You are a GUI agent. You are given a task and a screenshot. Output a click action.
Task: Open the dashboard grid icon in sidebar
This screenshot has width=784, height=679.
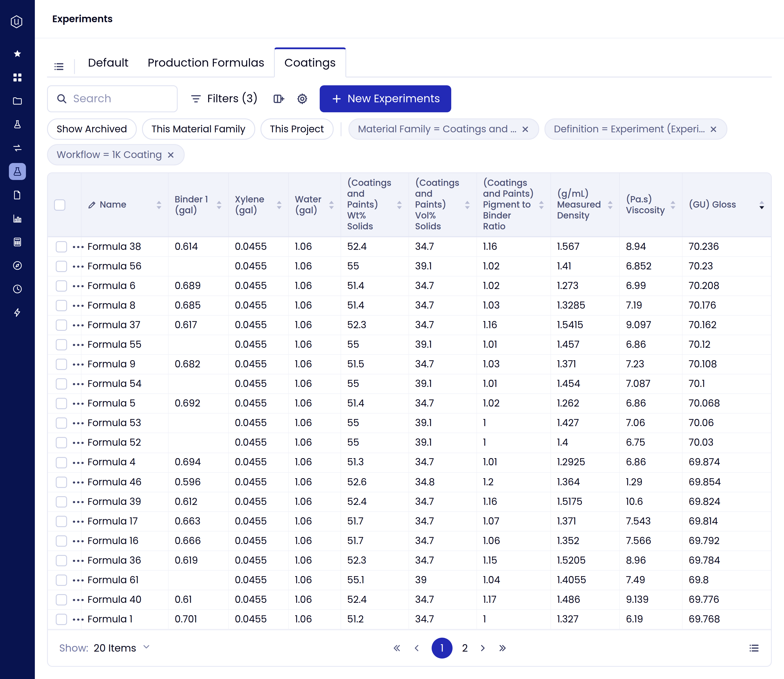click(17, 77)
